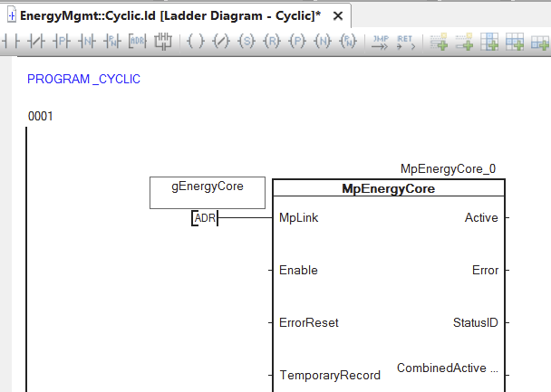551x392 pixels.
Task: Select the MpLink input pin
Action: 298,217
